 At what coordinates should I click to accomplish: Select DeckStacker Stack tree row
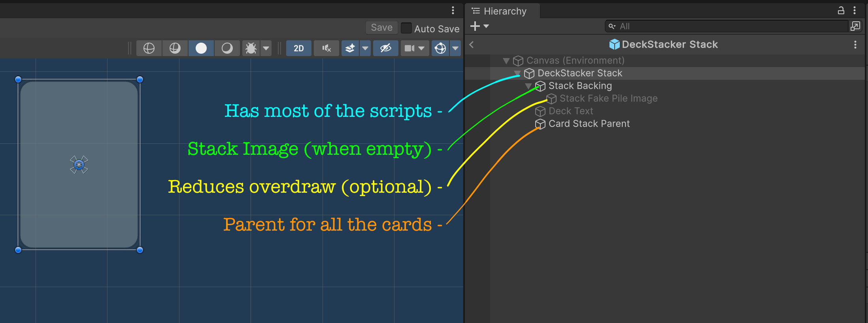pyautogui.click(x=580, y=73)
